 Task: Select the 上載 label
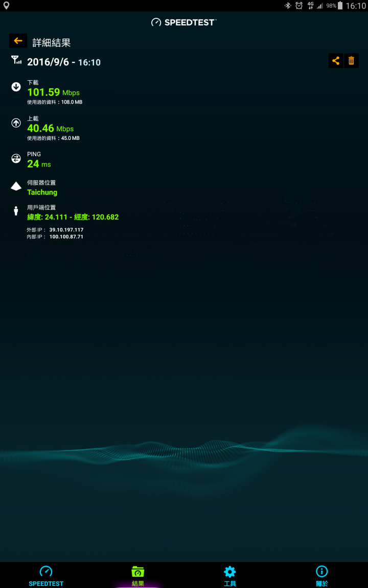pos(33,118)
